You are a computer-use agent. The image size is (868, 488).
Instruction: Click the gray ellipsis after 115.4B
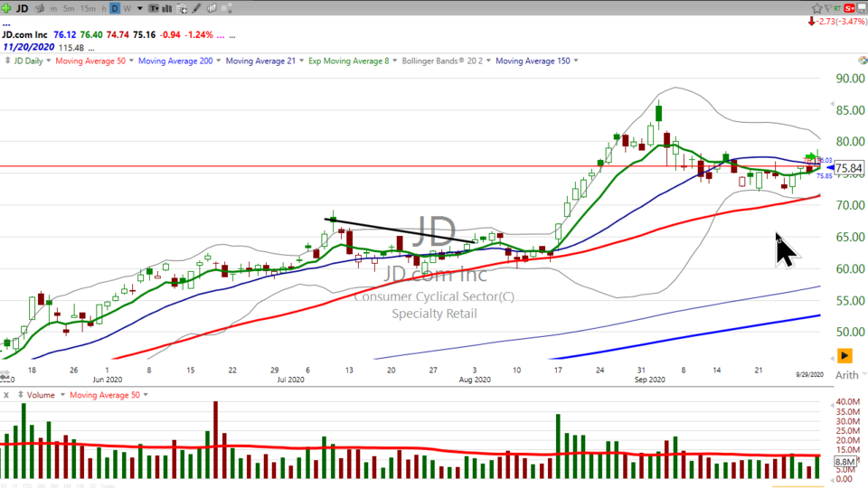[90, 49]
